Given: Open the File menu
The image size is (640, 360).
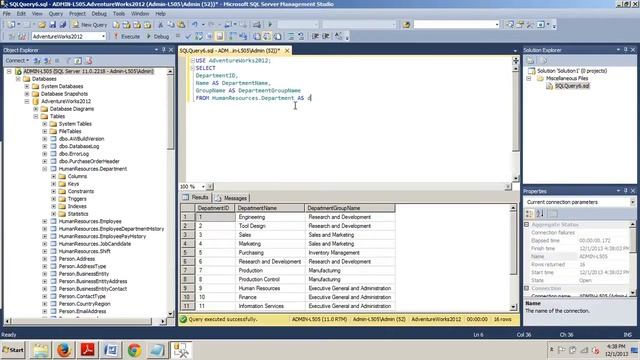Looking at the screenshot, I should (7, 13).
